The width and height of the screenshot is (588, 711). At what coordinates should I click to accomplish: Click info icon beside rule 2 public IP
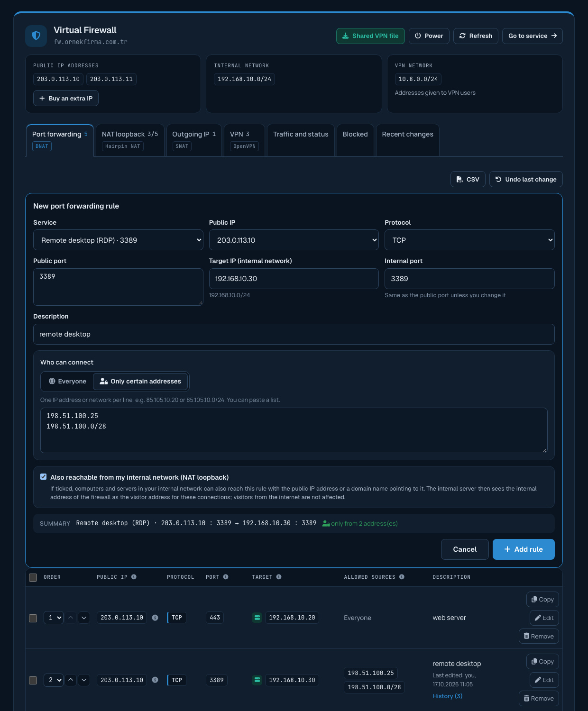pos(155,680)
